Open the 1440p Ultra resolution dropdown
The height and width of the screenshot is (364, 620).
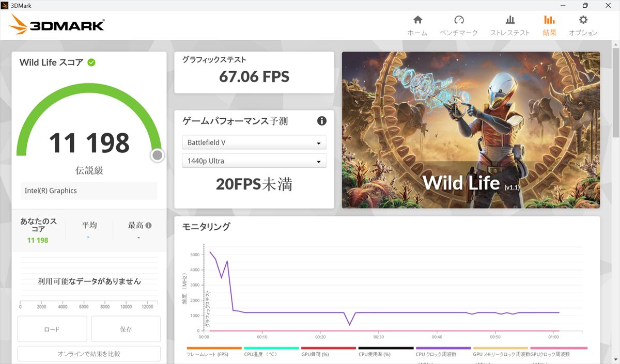coord(254,161)
